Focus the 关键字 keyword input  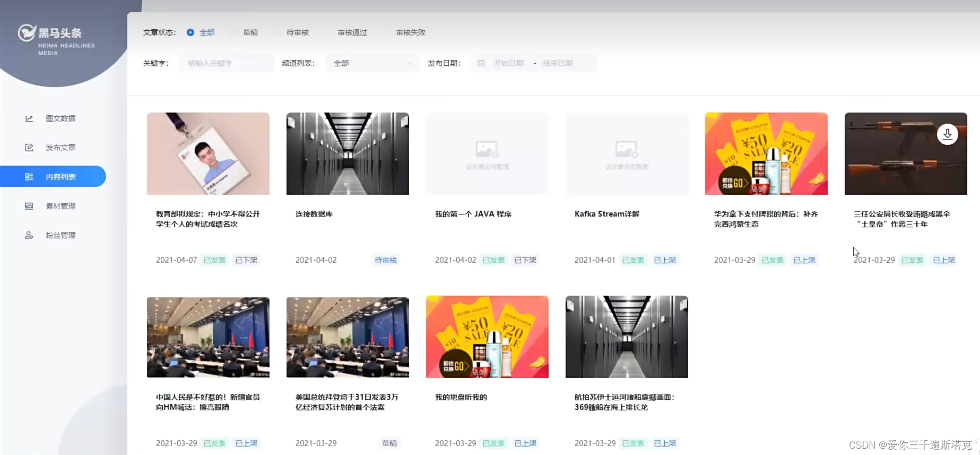click(227, 63)
